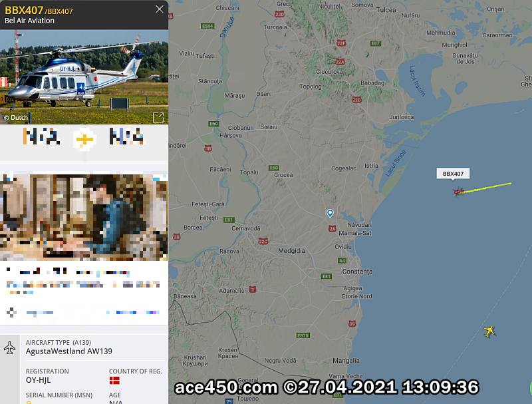Click the Constanța city label on the map
Viewport: 532px width, 404px height.
tap(357, 272)
